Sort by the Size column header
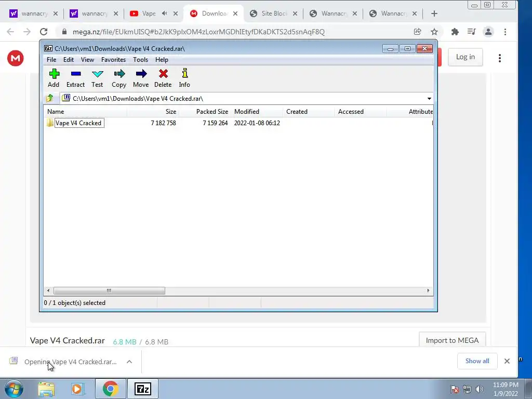Viewport: 532px width, 399px height. [x=153, y=112]
